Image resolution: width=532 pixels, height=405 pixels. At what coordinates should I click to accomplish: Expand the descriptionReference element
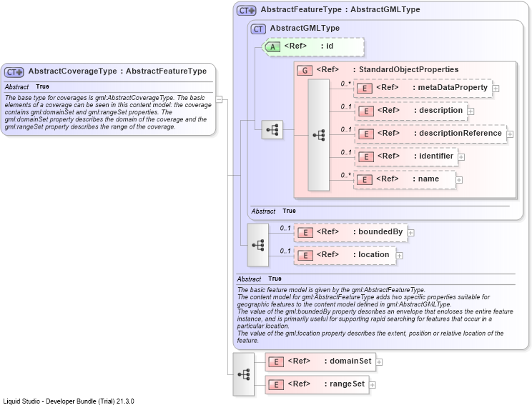pyautogui.click(x=510, y=134)
